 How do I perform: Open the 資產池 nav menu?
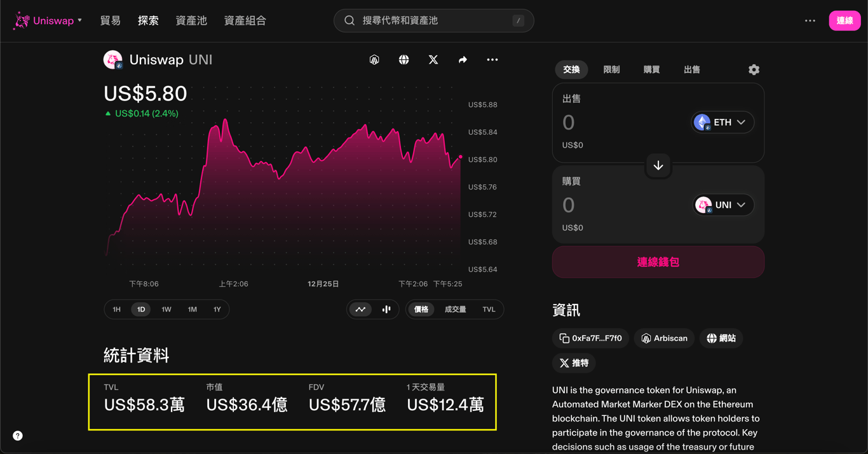pyautogui.click(x=191, y=20)
